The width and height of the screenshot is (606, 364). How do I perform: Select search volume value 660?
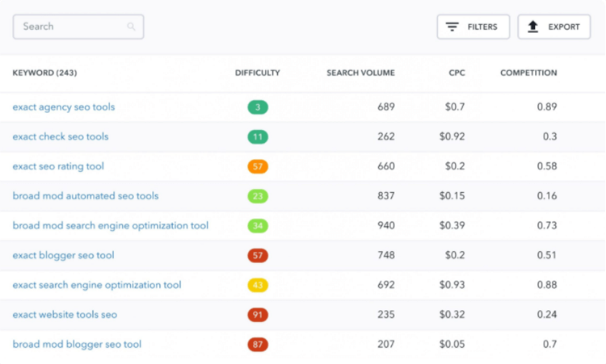point(386,166)
